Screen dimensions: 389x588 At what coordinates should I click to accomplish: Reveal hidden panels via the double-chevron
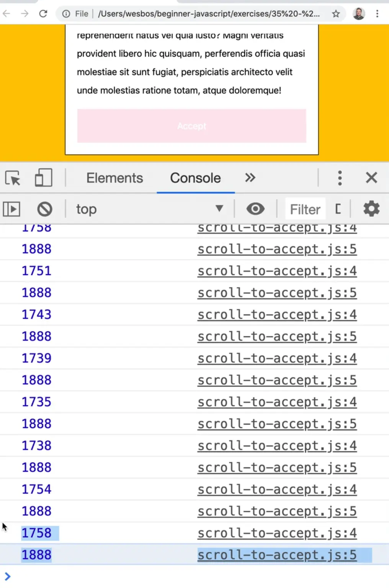click(250, 177)
